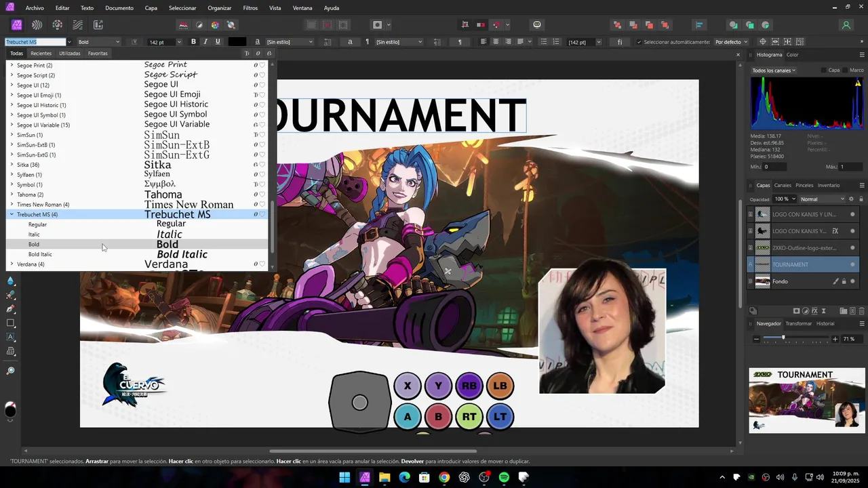Switch to the Canales tab
This screenshot has height=488, width=868.
[783, 185]
